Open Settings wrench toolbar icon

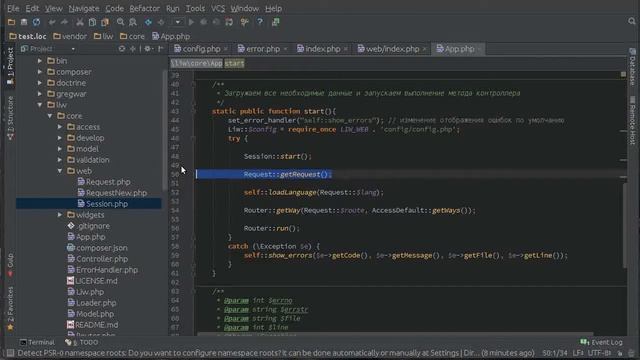click(244, 22)
